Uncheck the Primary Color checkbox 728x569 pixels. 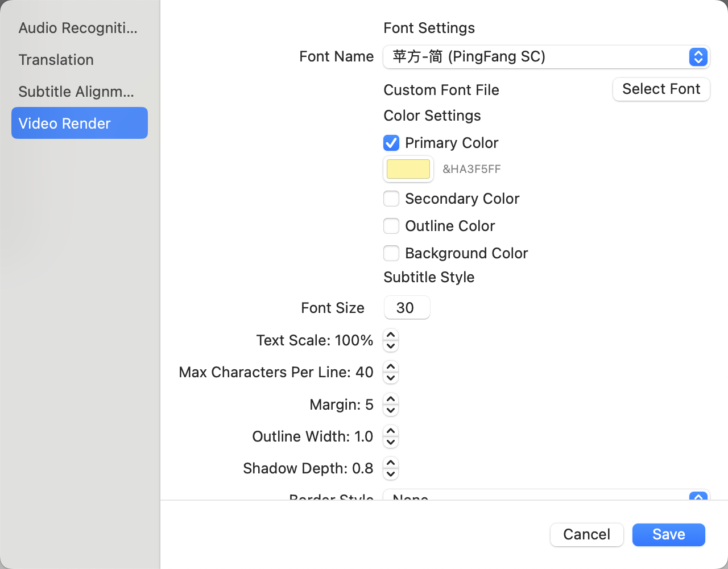coord(391,143)
